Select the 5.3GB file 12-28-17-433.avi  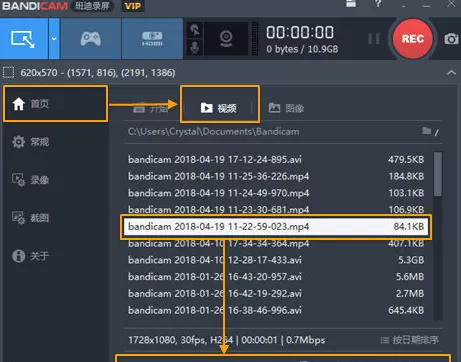pyautogui.click(x=276, y=260)
